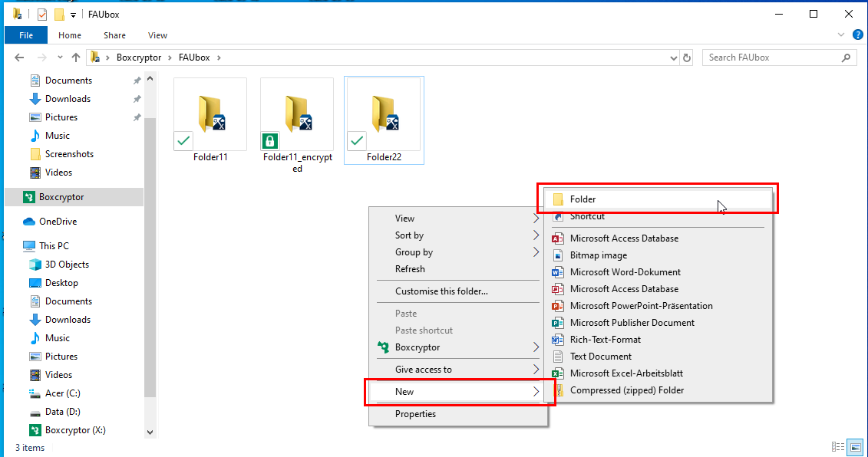Switch to large thumbnails view layout
This screenshot has width=868, height=457.
pos(856,447)
